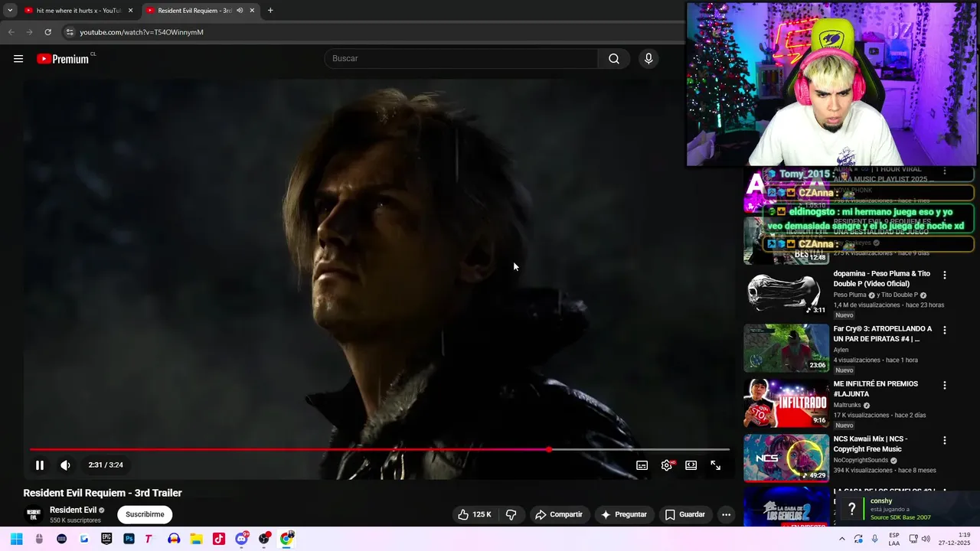Open options for dopamina video
Screen dimensions: 980x551
coord(944,275)
